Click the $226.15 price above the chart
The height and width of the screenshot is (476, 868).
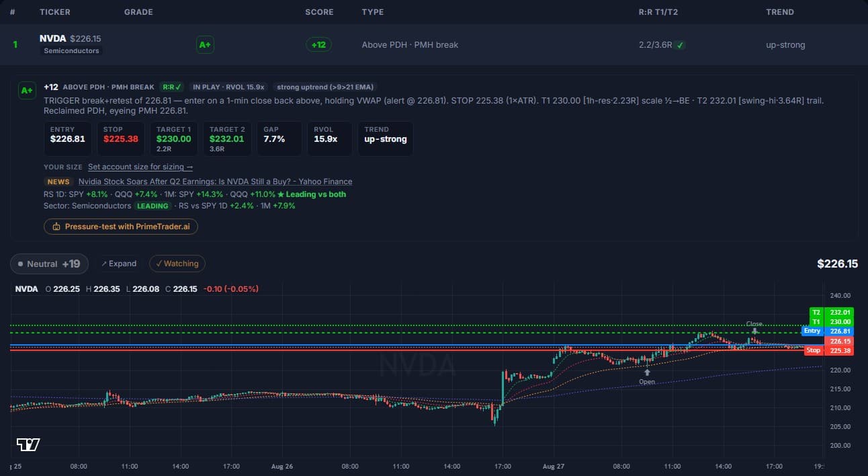coord(837,264)
